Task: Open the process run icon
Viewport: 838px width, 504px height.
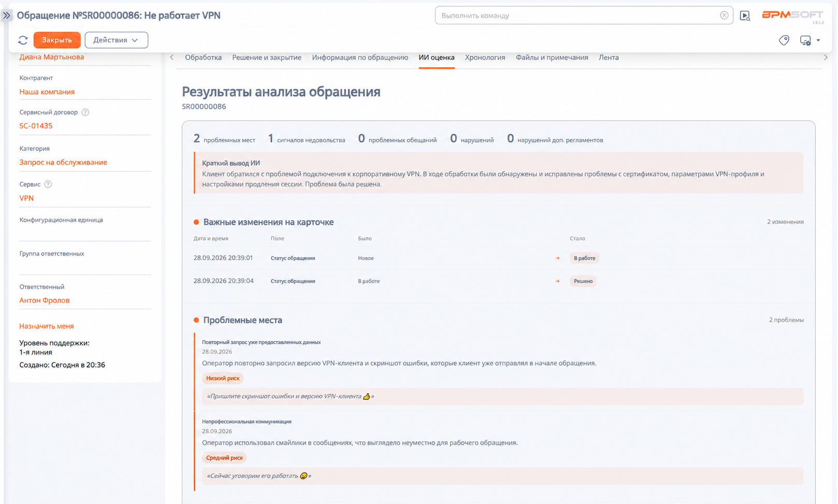Action: [745, 16]
